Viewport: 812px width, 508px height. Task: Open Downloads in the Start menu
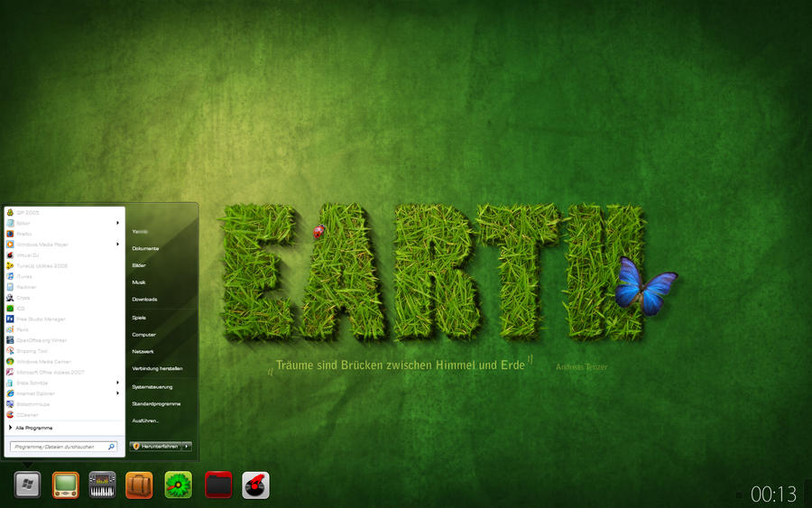[x=144, y=300]
